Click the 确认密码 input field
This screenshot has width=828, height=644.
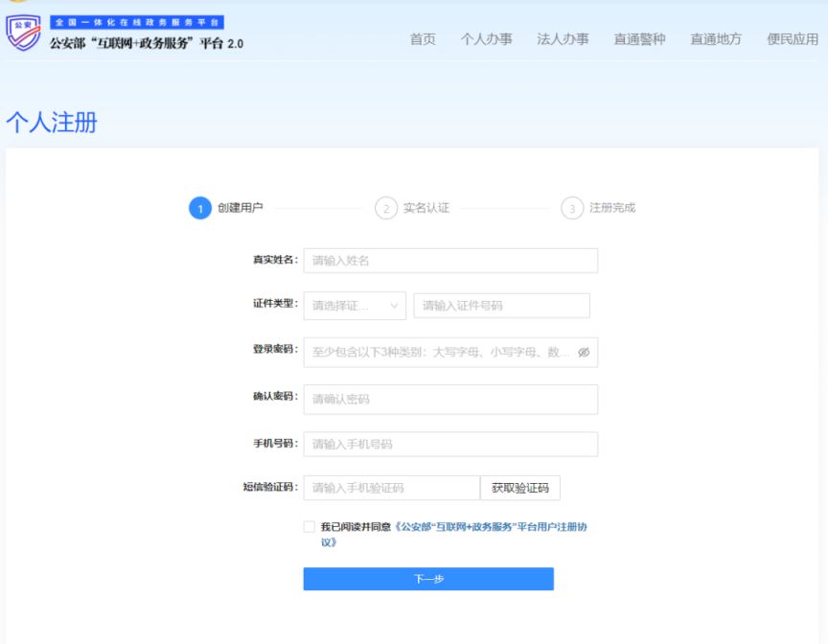[450, 399]
